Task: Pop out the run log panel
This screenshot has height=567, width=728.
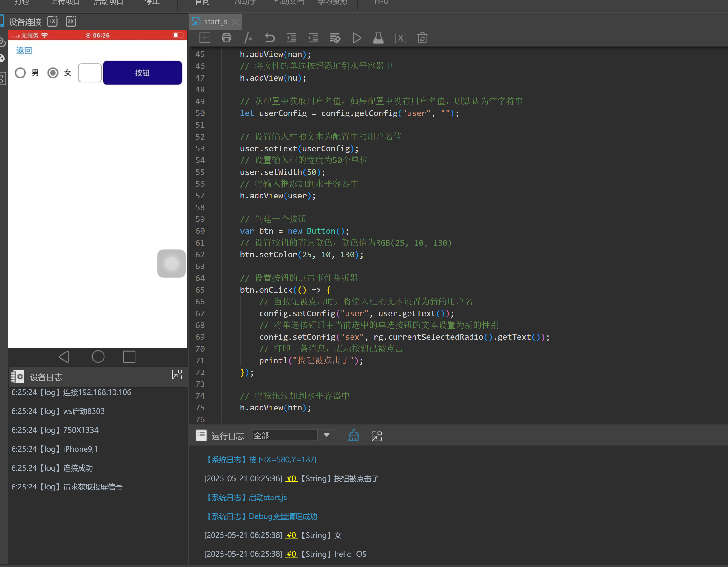Action: [376, 436]
